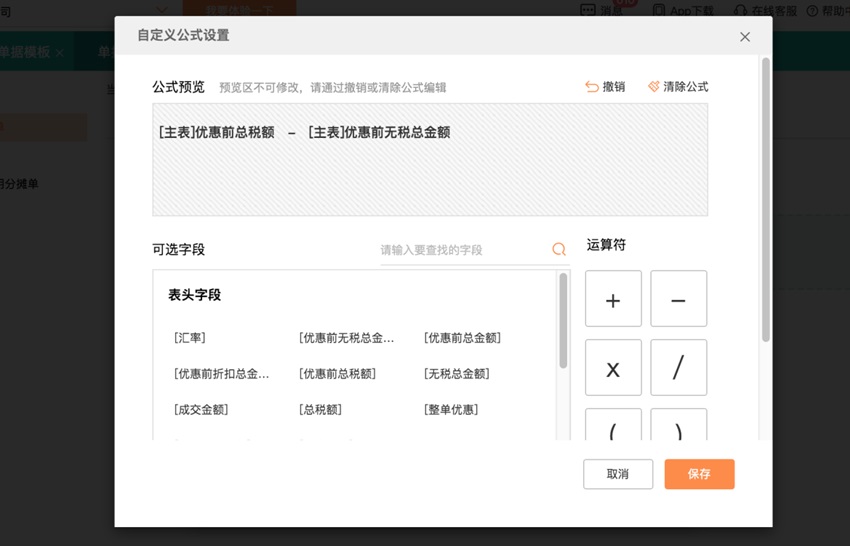
Task: Select the [成交金额] field
Action: pos(201,409)
